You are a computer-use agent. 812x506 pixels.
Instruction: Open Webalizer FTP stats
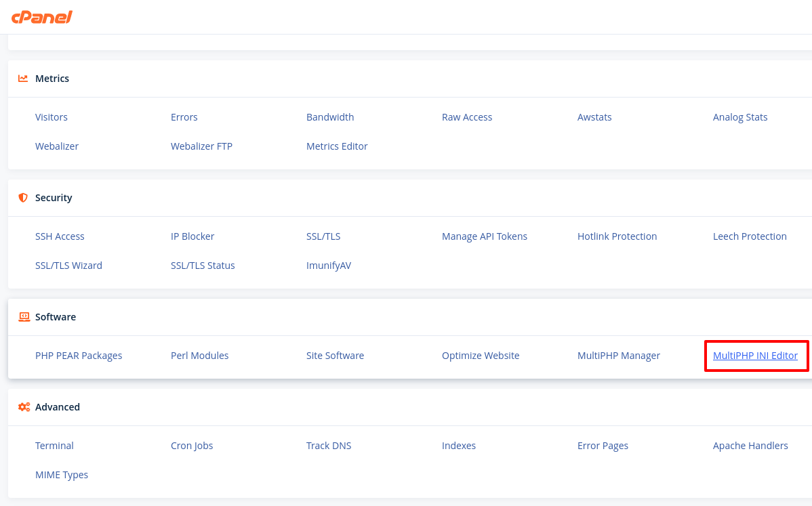(x=201, y=146)
